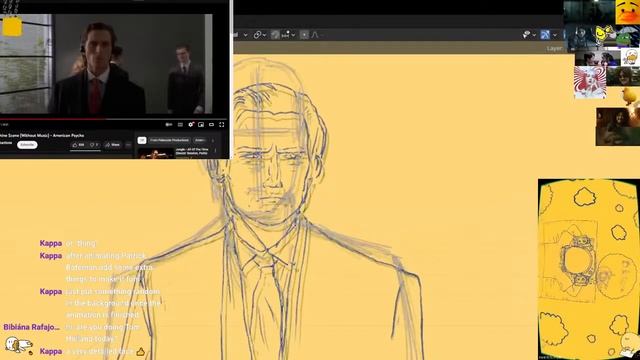Select the red spiral artwork reference image
The height and width of the screenshot is (360, 640).
(x=590, y=82)
